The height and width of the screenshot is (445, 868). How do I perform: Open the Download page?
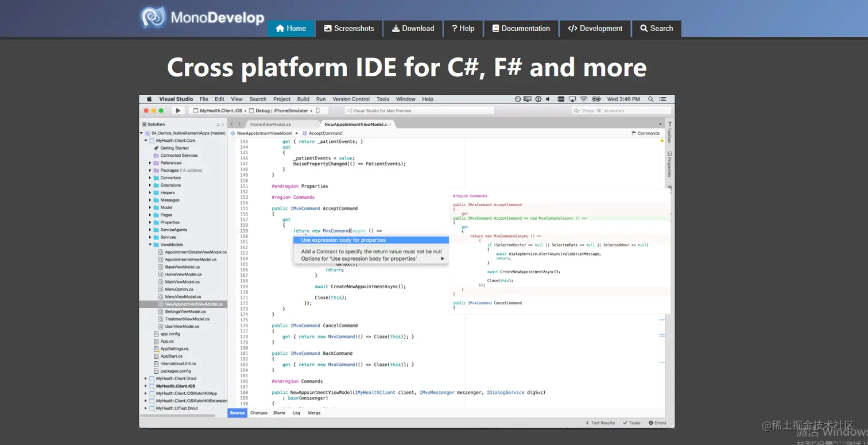coord(413,28)
